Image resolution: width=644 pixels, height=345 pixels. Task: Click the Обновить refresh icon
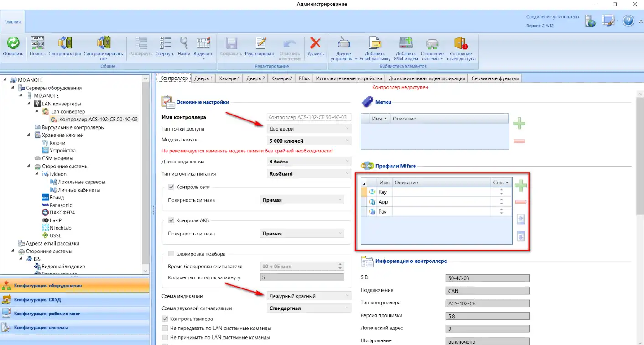pyautogui.click(x=13, y=43)
